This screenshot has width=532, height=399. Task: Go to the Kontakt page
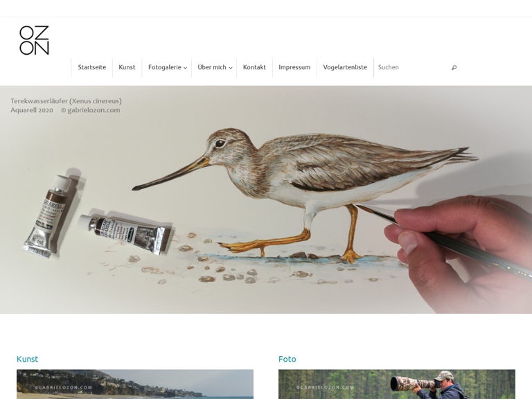pos(254,67)
